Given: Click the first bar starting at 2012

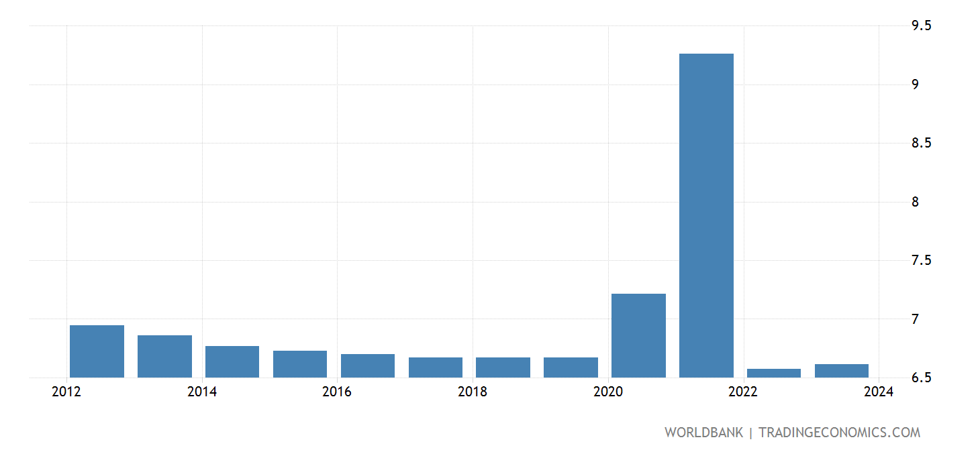Looking at the screenshot, I should tap(97, 351).
